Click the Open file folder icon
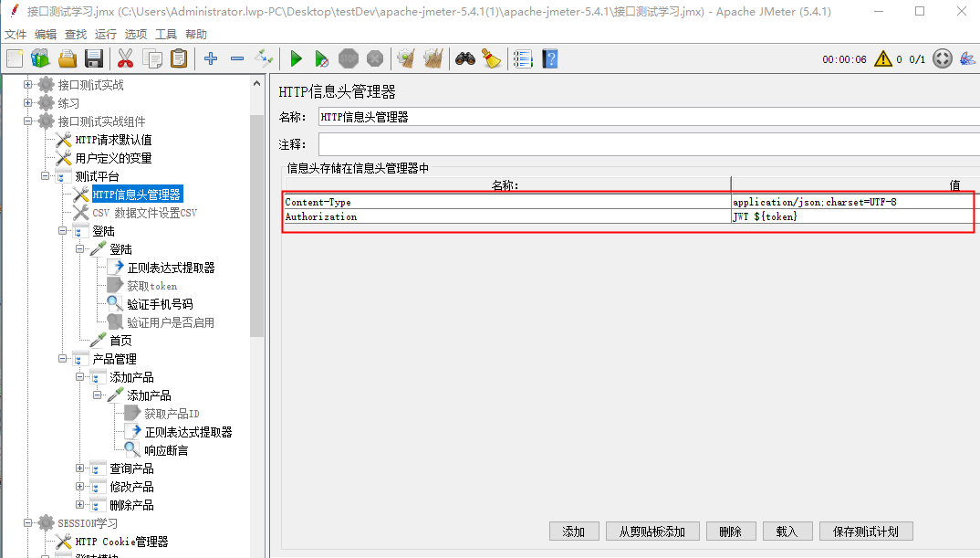This screenshot has width=980, height=558. (68, 58)
